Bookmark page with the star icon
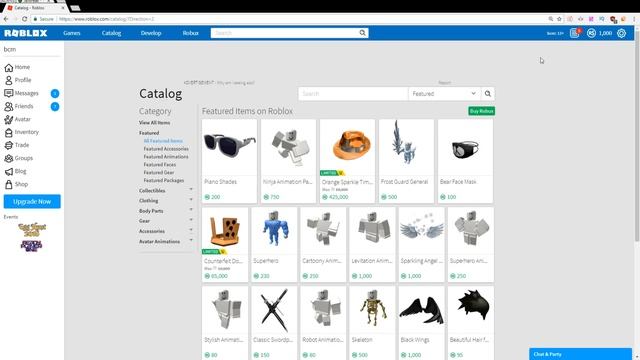This screenshot has width=640, height=360. point(559,19)
